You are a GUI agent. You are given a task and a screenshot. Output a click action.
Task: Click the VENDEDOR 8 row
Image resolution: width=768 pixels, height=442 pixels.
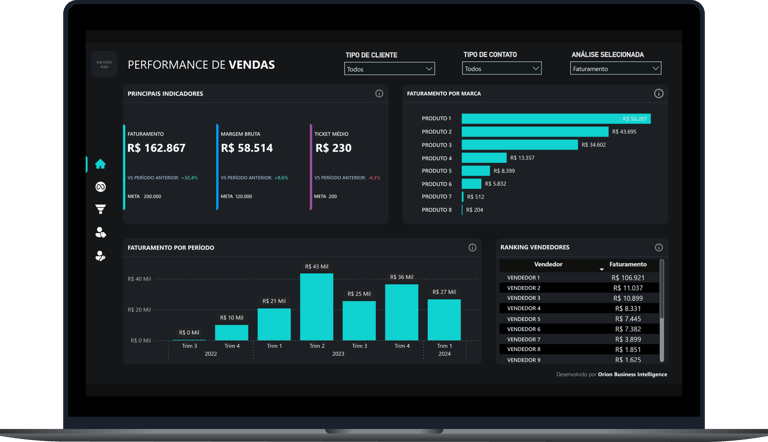579,350
